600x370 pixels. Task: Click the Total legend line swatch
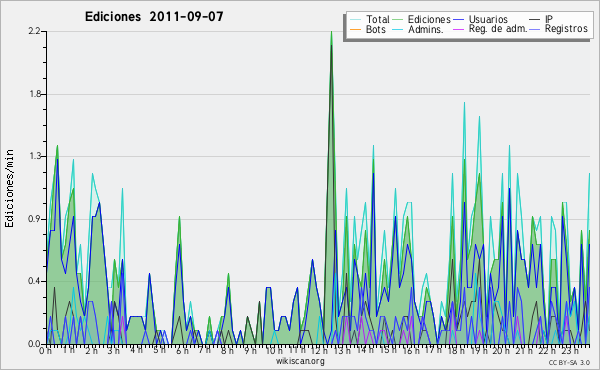tap(355, 20)
